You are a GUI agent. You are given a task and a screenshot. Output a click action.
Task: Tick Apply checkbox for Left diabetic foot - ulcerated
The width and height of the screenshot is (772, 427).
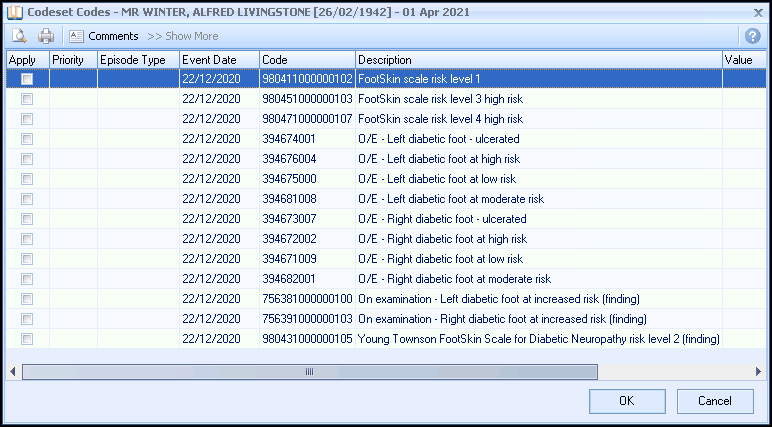click(x=27, y=139)
